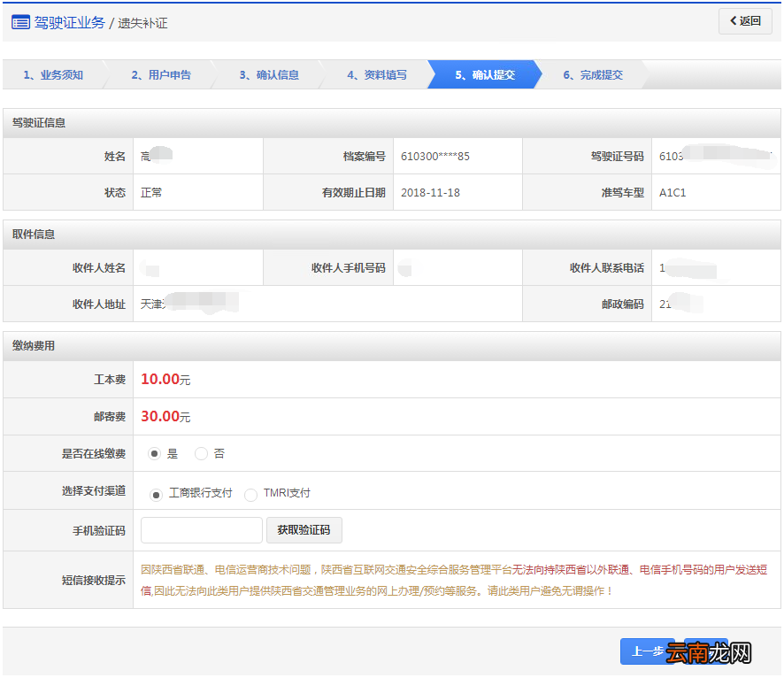784x678 pixels.
Task: Select 否 for online payment
Action: point(201,453)
